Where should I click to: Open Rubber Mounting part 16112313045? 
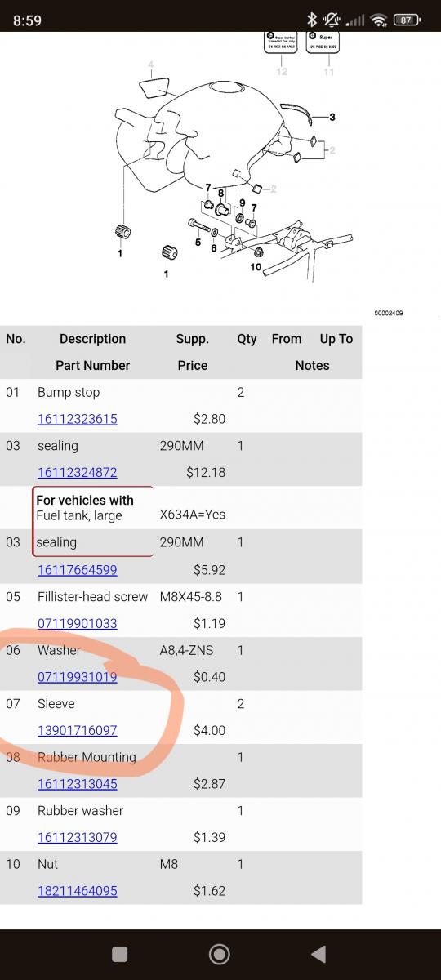78,784
